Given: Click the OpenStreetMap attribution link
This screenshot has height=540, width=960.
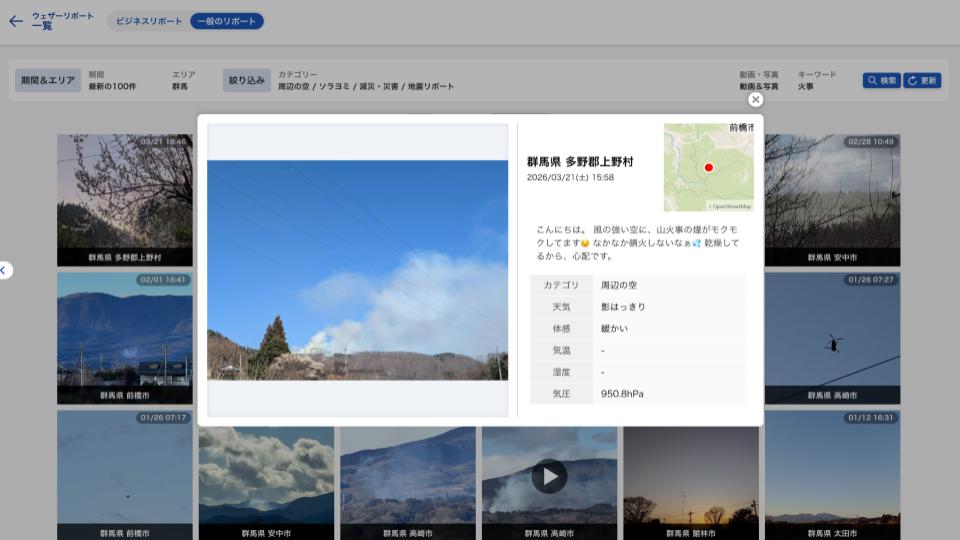Looking at the screenshot, I should pyautogui.click(x=731, y=207).
